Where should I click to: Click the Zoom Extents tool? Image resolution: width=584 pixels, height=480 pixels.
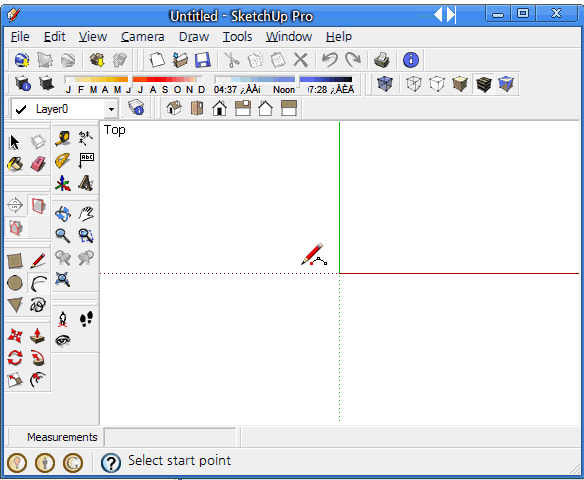63,279
